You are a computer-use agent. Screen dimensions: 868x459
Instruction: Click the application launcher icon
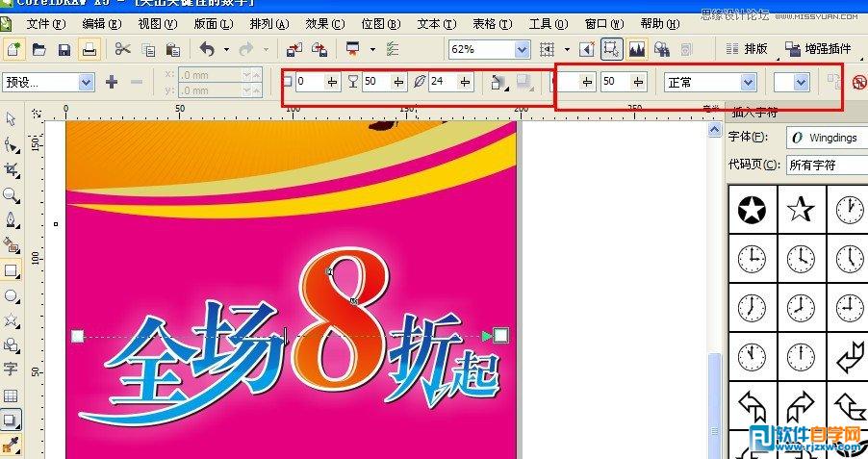tap(352, 49)
